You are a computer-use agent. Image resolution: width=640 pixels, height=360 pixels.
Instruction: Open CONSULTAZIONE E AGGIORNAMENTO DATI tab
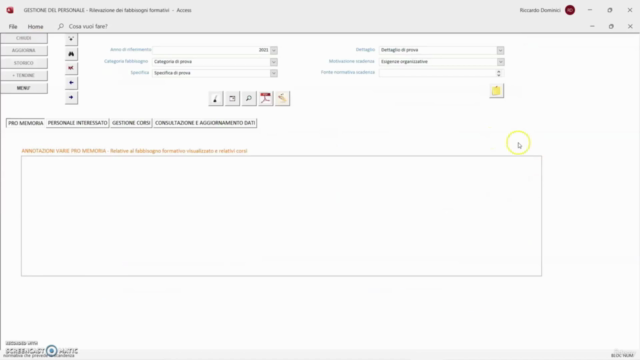point(205,123)
